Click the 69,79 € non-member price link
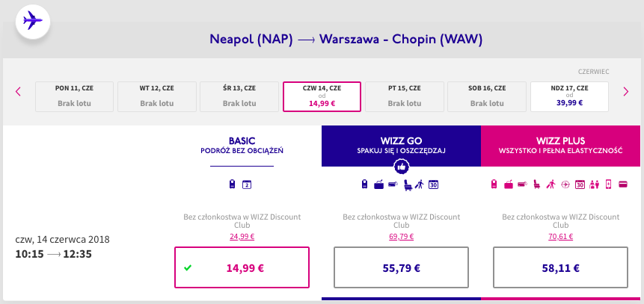Screen dimensions: 644x304 point(401,236)
